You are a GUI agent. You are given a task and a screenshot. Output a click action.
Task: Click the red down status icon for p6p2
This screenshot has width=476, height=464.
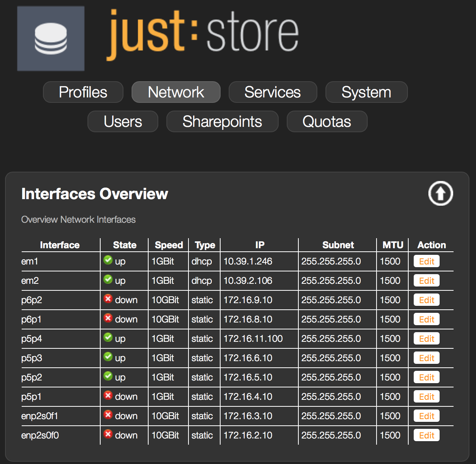click(x=108, y=299)
